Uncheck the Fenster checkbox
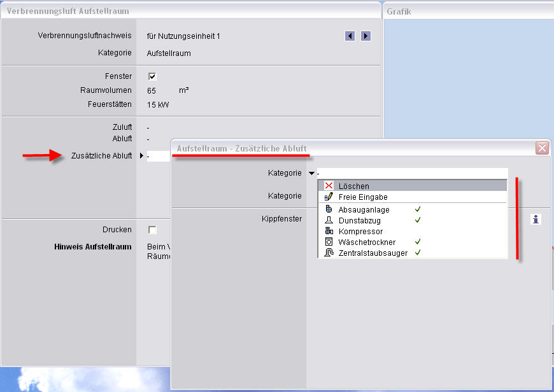This screenshot has width=554, height=392. pos(152,77)
